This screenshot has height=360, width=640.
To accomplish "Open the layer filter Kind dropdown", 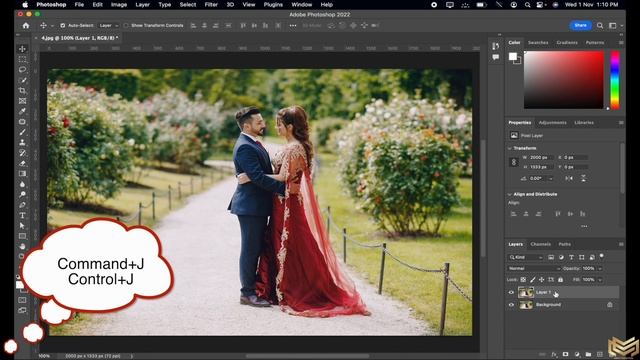I will coord(526,257).
